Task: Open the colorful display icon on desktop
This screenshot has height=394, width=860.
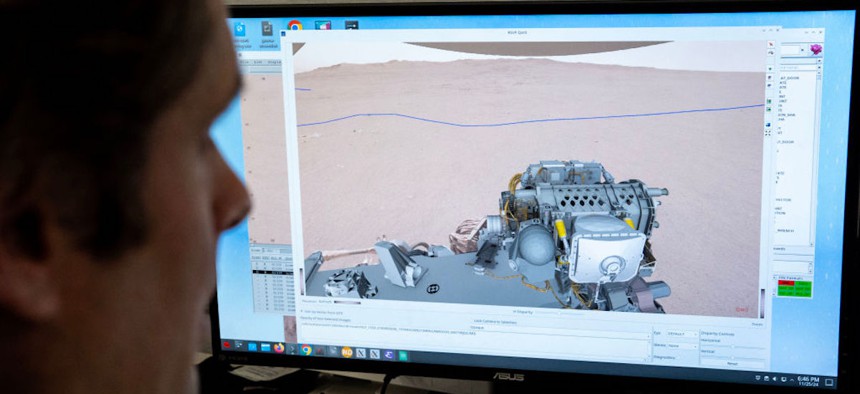Action: pos(322,25)
